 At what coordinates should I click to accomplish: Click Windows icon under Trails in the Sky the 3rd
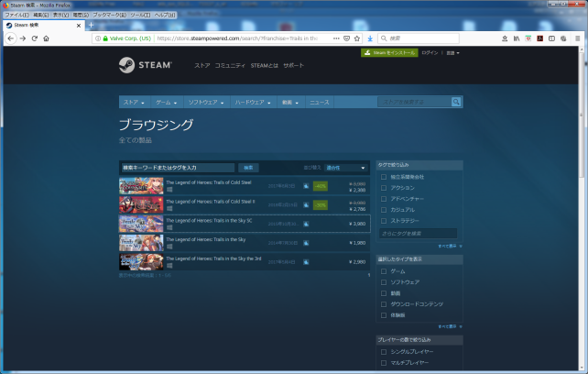[x=169, y=266]
